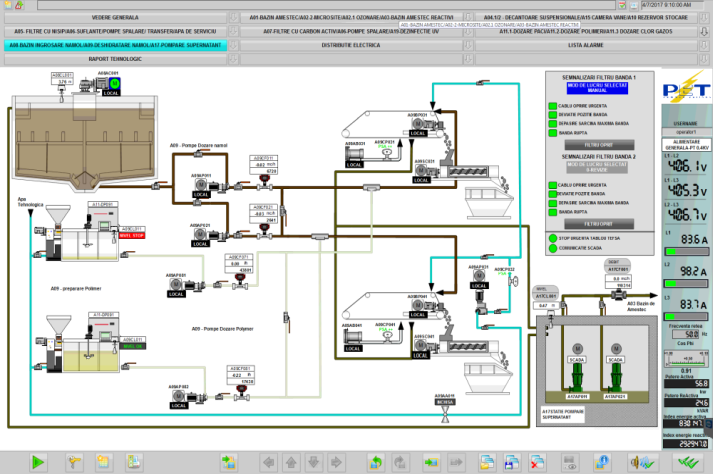This screenshot has width=713, height=474.
Task: Click the close window red X icon
Action: 537,463
